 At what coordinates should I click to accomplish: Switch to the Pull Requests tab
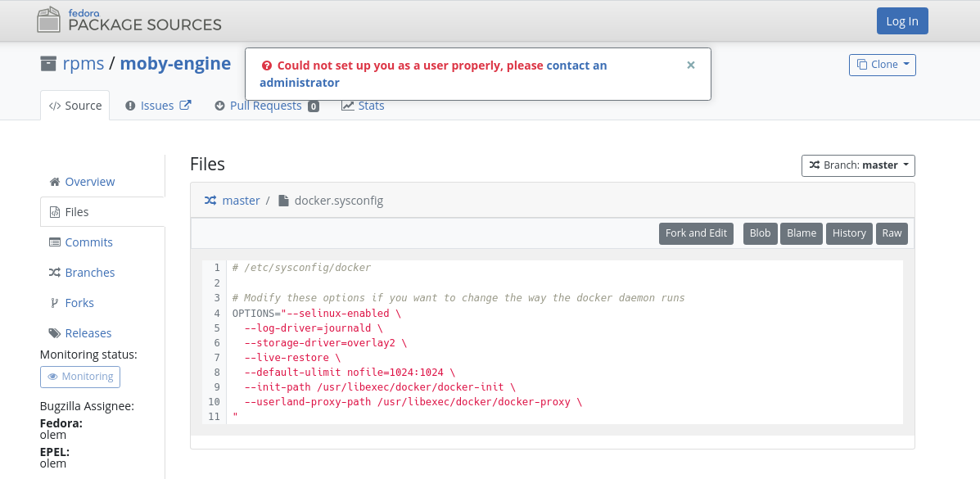266,106
